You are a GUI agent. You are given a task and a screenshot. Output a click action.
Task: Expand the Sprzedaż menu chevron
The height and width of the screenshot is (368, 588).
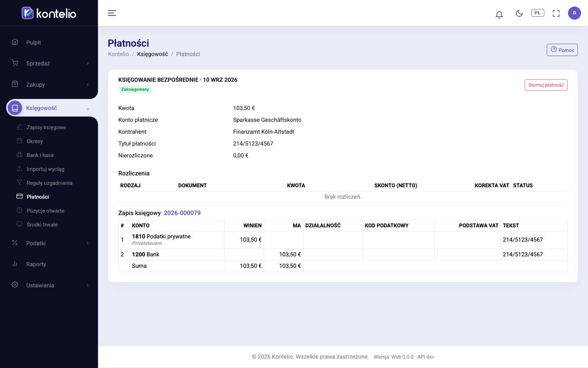[87, 63]
